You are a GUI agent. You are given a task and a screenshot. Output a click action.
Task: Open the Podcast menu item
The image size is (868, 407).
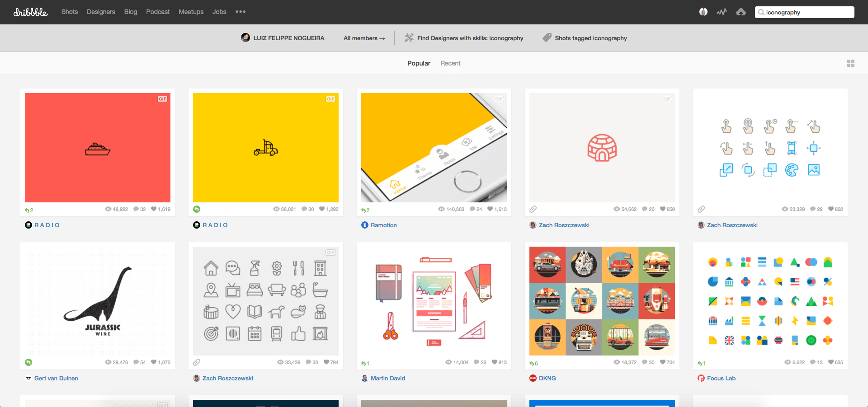point(157,12)
